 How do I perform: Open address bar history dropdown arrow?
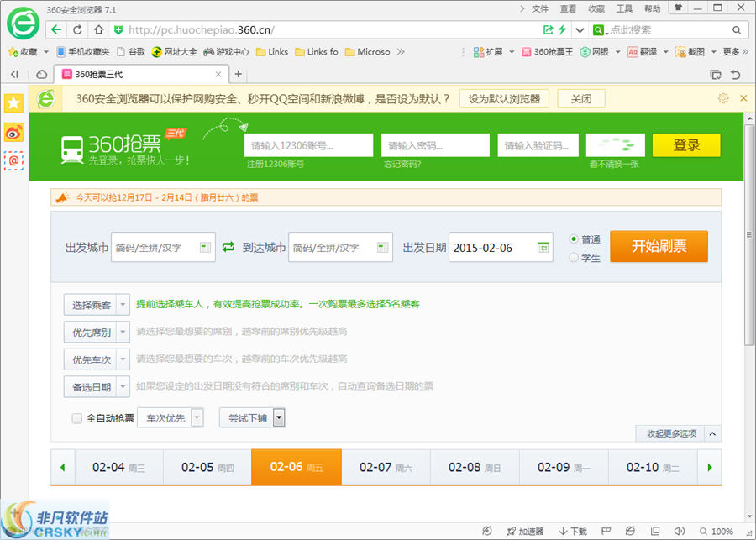tap(580, 30)
